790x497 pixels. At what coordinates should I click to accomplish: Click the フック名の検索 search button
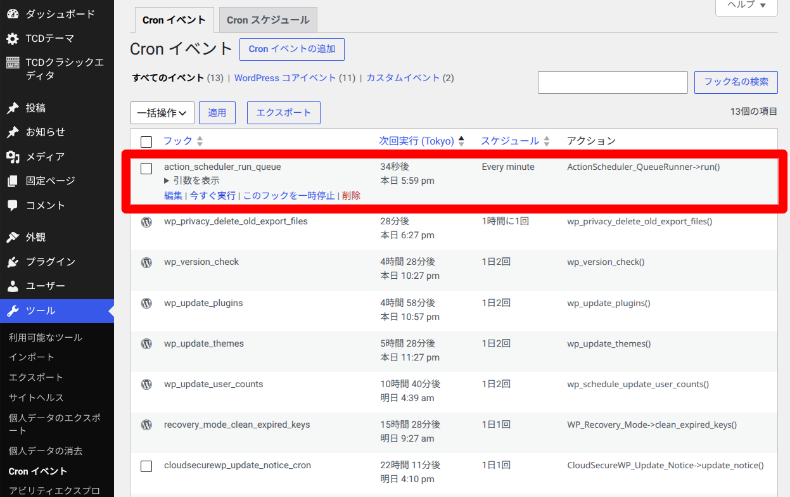(x=736, y=82)
